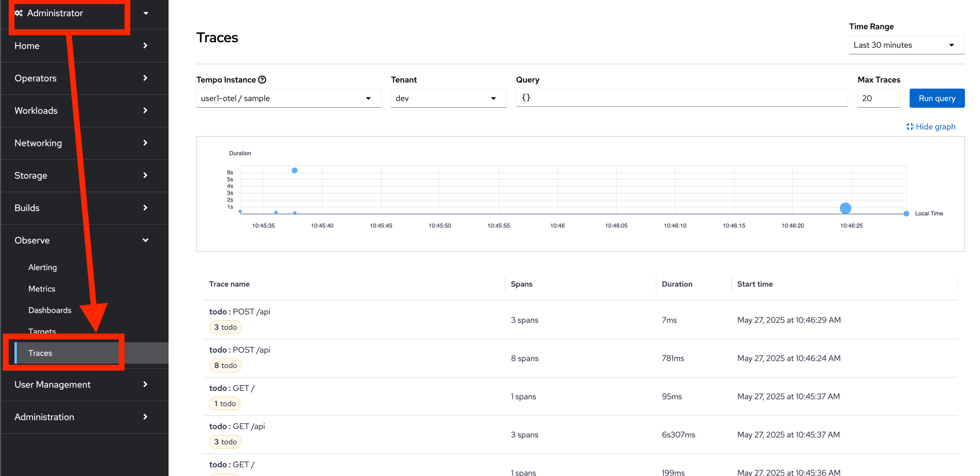Viewport: 980px width, 476px height.
Task: Open the Tempo Instance dropdown
Action: point(288,98)
